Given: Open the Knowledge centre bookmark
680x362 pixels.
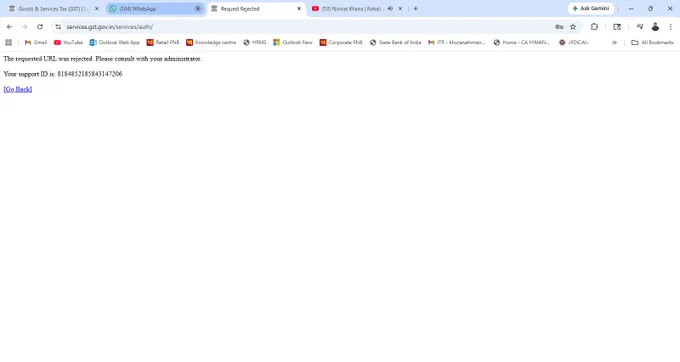Looking at the screenshot, I should point(211,42).
